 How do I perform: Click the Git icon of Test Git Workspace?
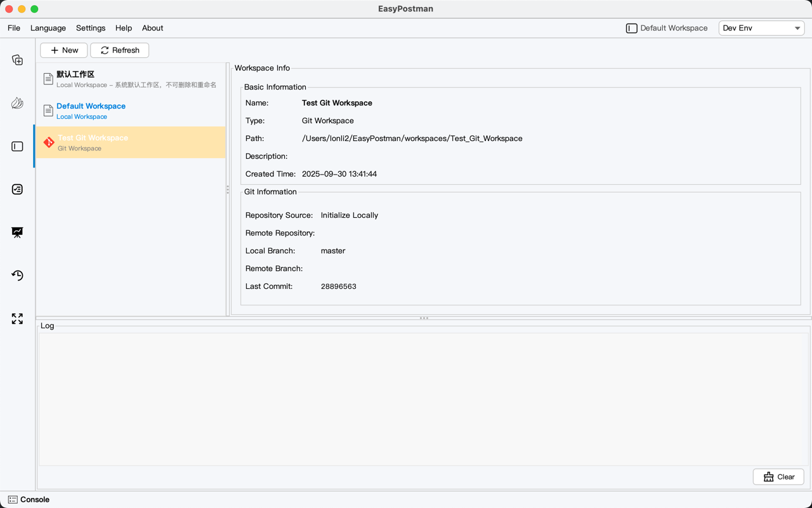[x=49, y=142]
